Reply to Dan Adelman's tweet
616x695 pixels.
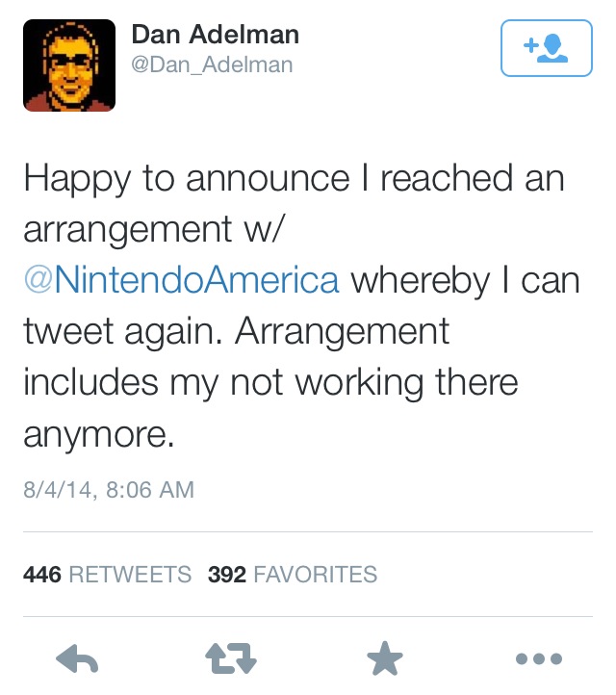(x=80, y=659)
